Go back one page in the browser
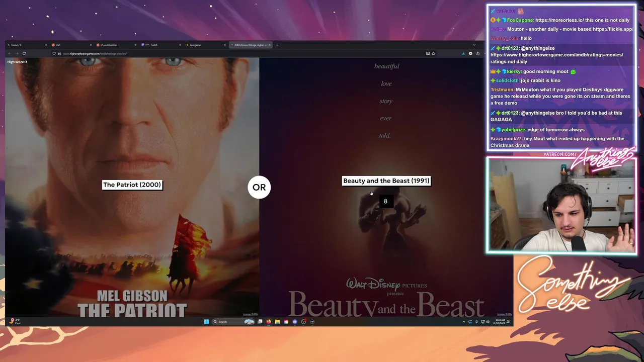Image resolution: width=644 pixels, height=362 pixels. click(10, 53)
